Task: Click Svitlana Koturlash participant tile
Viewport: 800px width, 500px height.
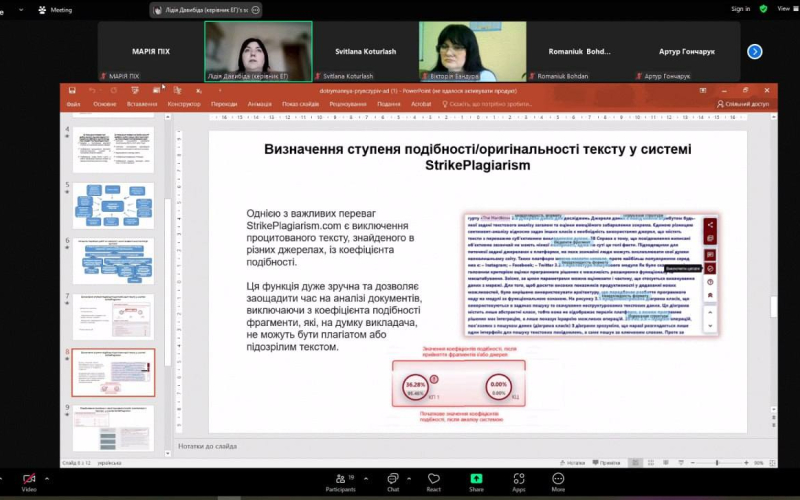Action: pyautogui.click(x=365, y=51)
